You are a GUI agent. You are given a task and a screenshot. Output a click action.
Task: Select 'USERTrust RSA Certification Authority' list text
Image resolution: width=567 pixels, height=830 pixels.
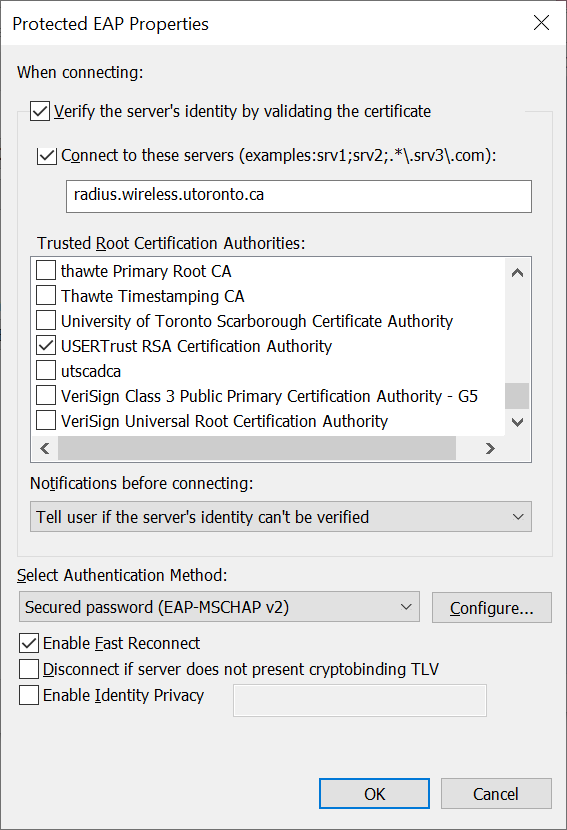point(196,346)
